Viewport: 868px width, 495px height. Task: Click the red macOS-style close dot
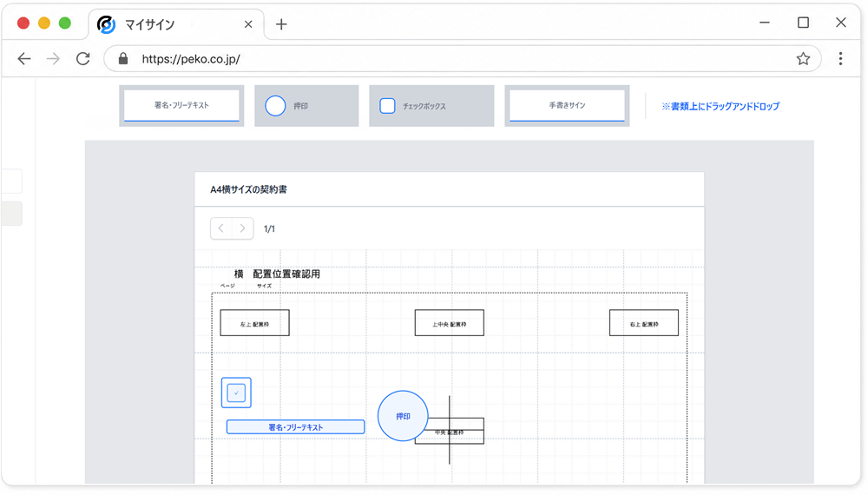click(23, 23)
